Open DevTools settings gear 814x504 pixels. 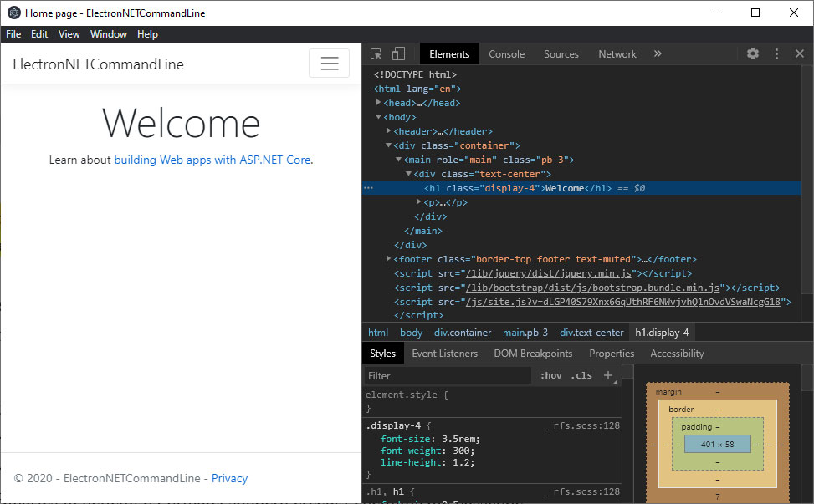pyautogui.click(x=753, y=53)
